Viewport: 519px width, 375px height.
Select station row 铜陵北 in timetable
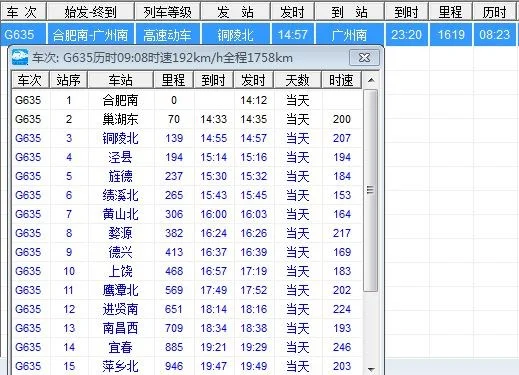coord(187,138)
